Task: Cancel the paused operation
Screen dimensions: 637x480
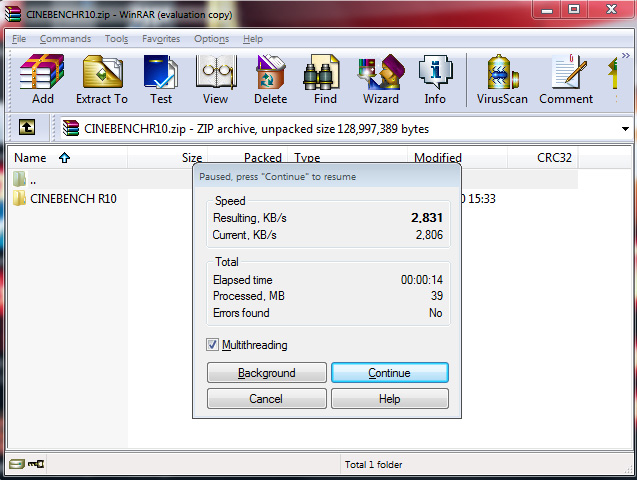Action: 266,399
